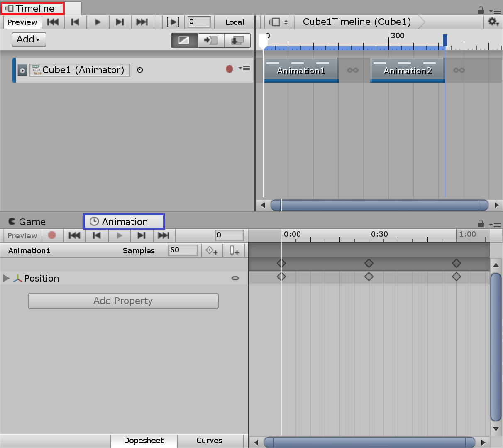Toggle record on Cube1 Animator track
503x448 pixels.
pos(229,69)
